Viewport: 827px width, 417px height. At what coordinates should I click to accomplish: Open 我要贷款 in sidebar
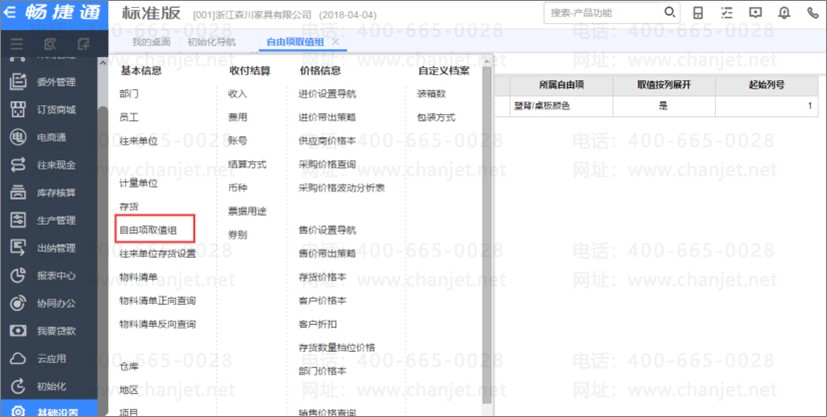point(49,331)
